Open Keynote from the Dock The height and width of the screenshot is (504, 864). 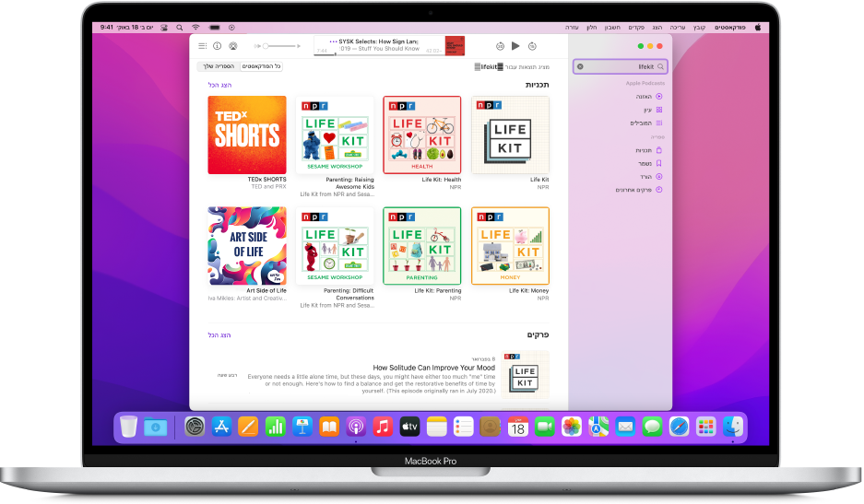click(302, 427)
